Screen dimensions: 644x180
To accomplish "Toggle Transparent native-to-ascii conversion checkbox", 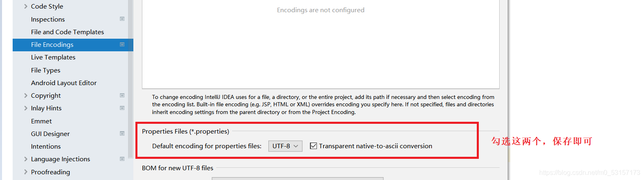I will 313,146.
